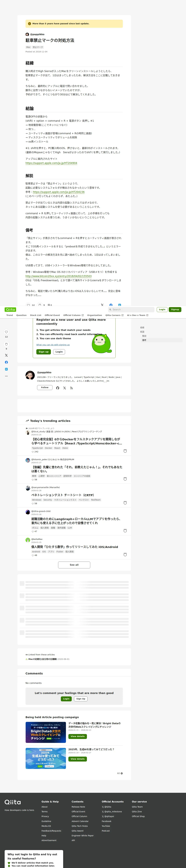Open the more options ellipsis in the sidebar

click(6, 376)
